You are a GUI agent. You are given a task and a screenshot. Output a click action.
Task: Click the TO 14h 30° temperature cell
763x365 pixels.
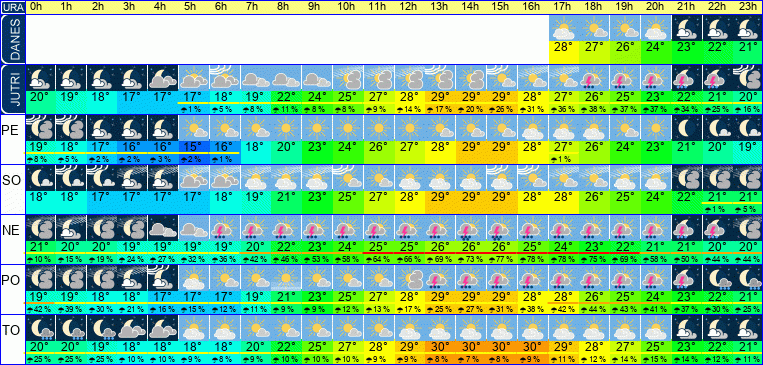coord(472,346)
